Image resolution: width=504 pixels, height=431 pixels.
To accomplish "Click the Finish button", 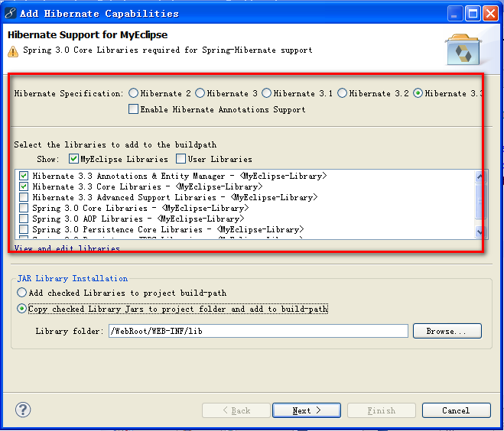I will coord(382,410).
